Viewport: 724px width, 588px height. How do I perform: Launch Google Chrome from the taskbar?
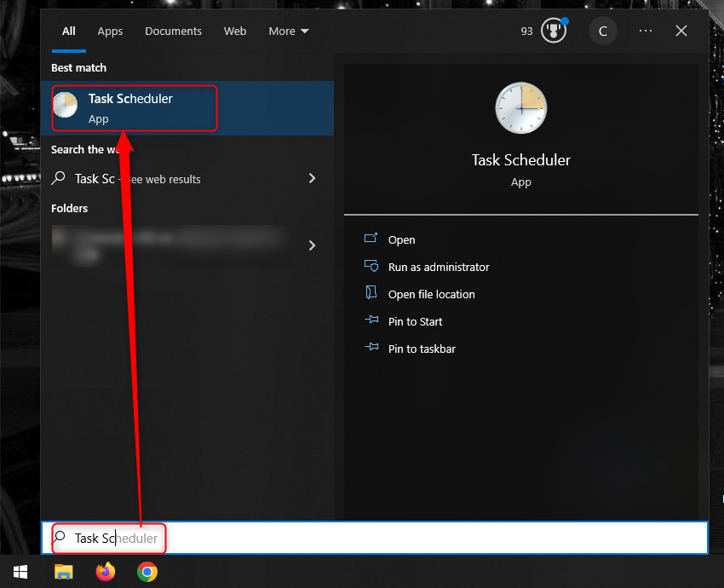pyautogui.click(x=147, y=571)
